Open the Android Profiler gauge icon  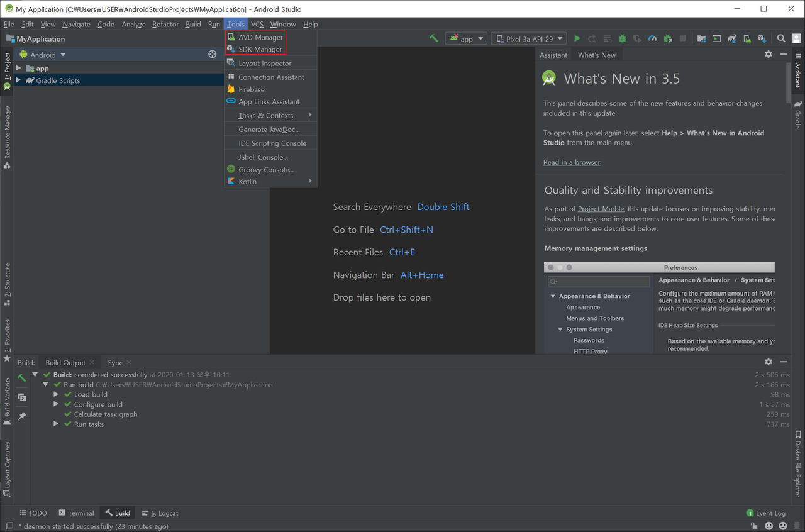tap(653, 38)
